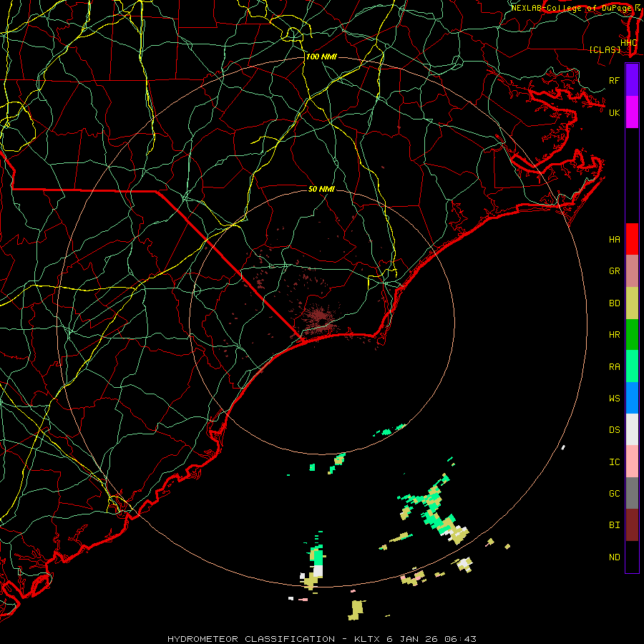Click the HR legend label

pyautogui.click(x=614, y=335)
